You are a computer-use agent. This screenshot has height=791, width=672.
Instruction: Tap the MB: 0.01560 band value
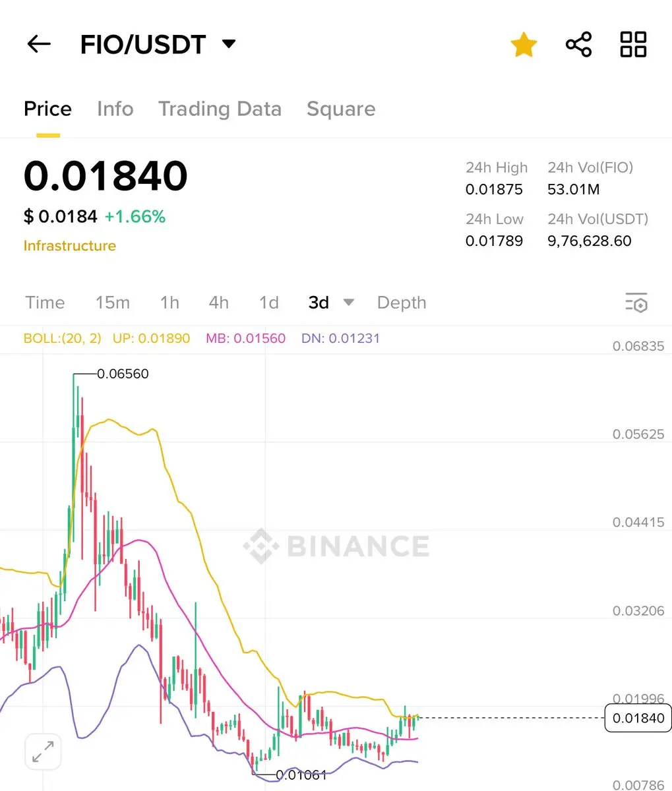(246, 339)
